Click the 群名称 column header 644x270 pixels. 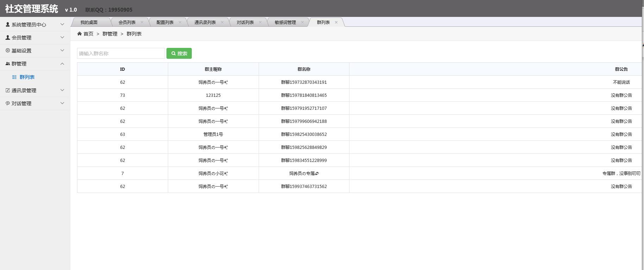point(304,69)
